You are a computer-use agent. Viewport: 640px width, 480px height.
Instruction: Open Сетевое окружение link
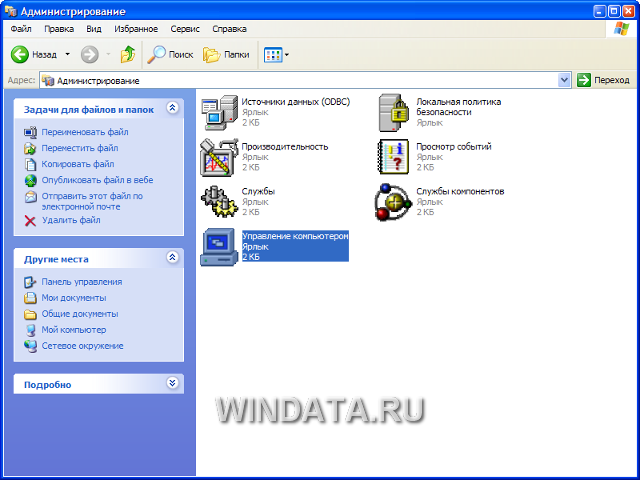point(82,345)
